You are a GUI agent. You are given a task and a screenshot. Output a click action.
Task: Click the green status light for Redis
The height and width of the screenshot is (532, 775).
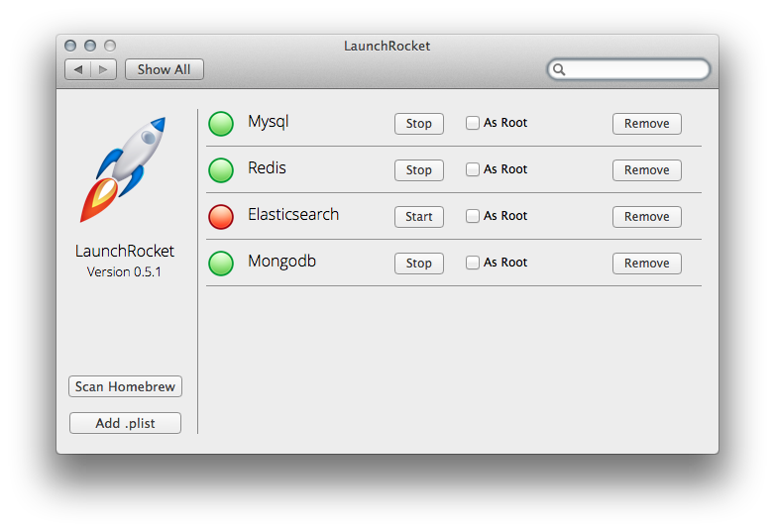221,170
